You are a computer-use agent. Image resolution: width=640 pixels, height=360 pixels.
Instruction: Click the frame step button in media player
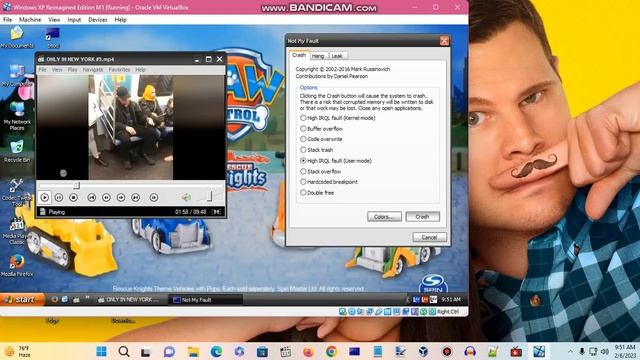click(154, 198)
